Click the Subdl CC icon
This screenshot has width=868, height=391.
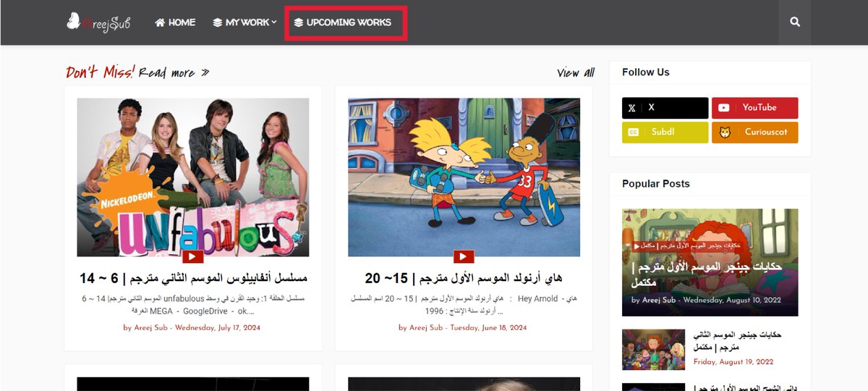(634, 133)
